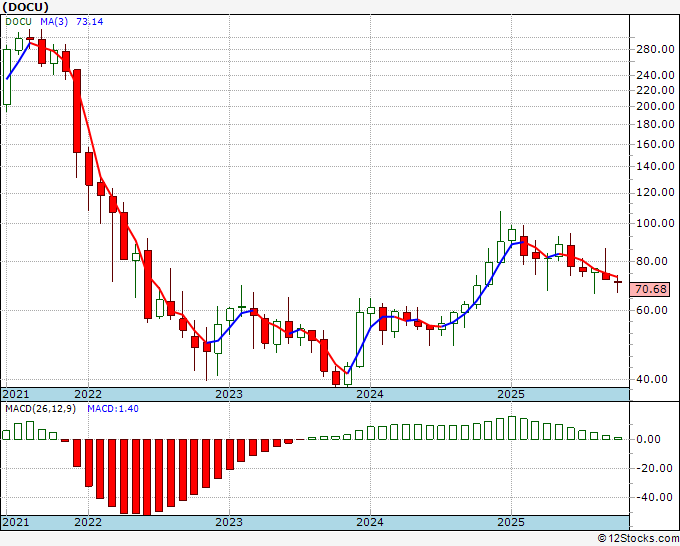Viewport: 680px width, 546px height.
Task: Click the 70.68 current price tag
Action: click(x=650, y=289)
